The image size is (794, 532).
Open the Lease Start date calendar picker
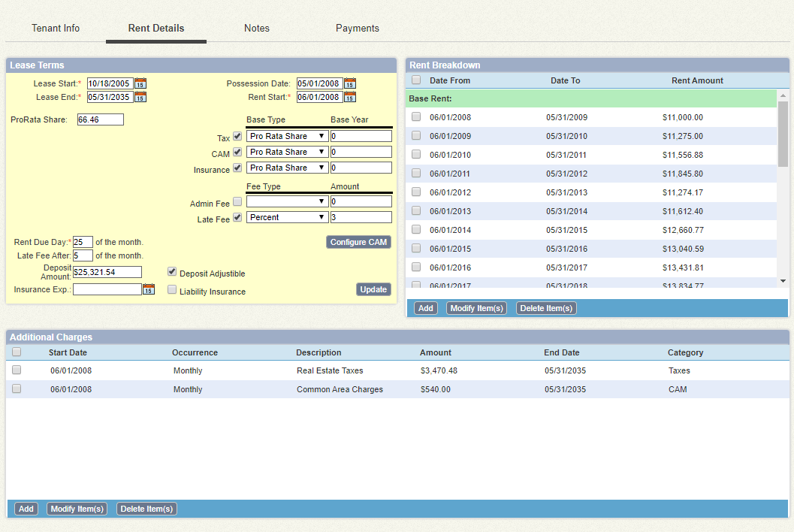coord(140,83)
